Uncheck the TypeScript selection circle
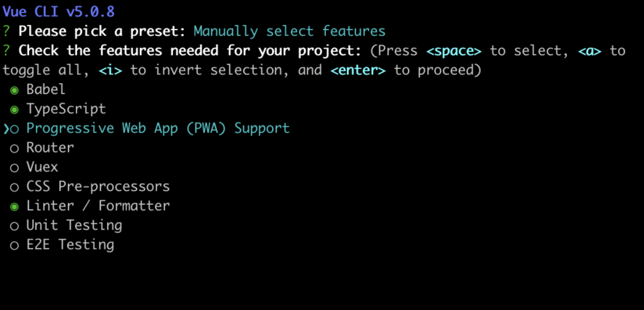644x310 pixels. 14,109
